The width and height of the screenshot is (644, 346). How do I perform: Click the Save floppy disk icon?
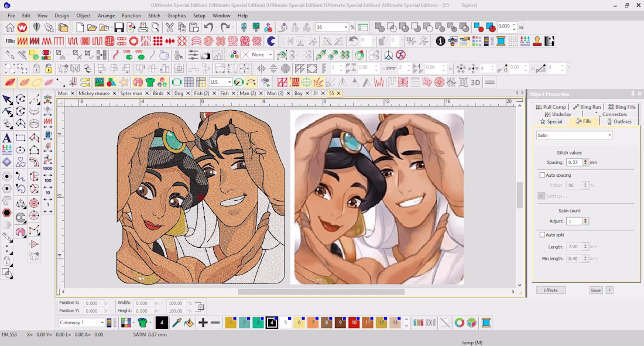[x=119, y=28]
